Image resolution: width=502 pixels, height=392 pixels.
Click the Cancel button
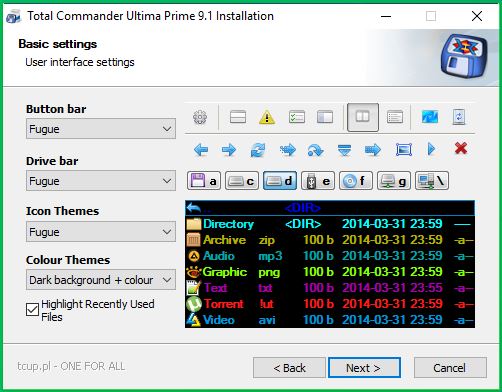point(450,368)
